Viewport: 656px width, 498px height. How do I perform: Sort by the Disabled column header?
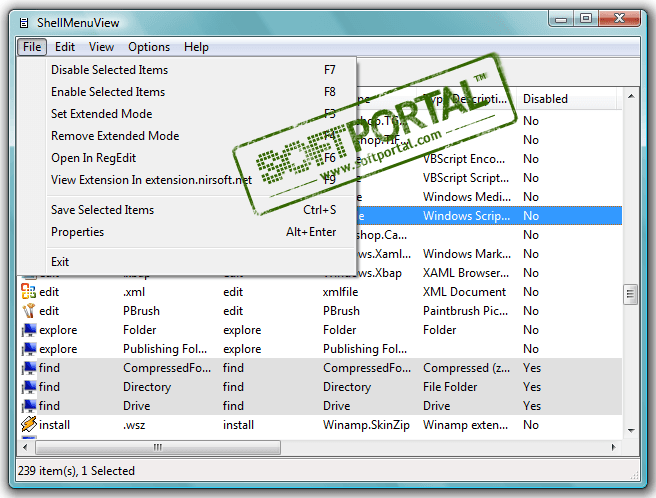coord(568,99)
